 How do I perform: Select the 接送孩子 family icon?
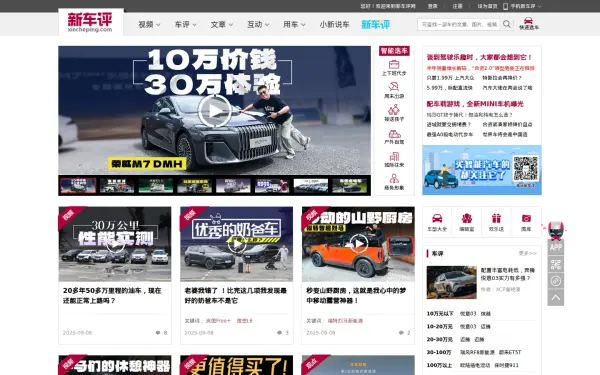click(394, 110)
